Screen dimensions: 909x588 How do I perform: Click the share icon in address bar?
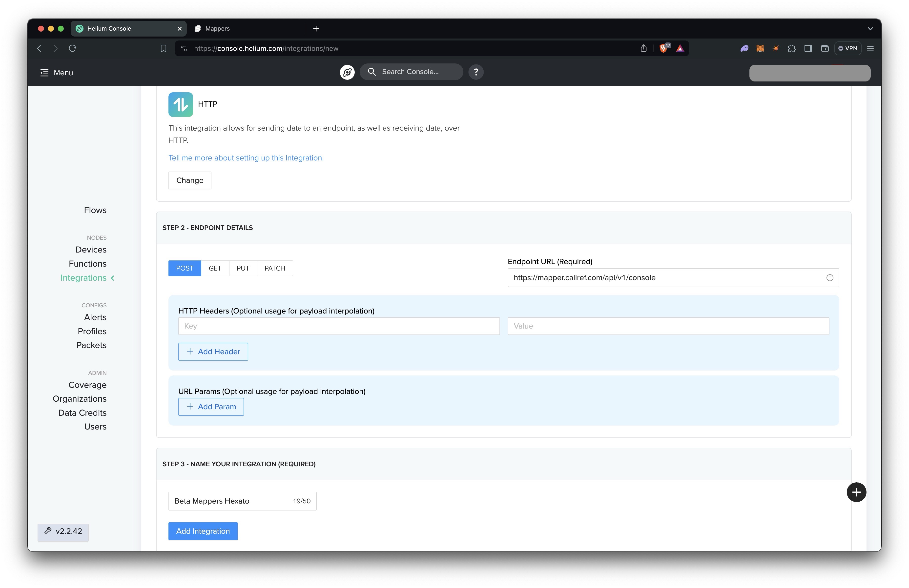(x=643, y=48)
